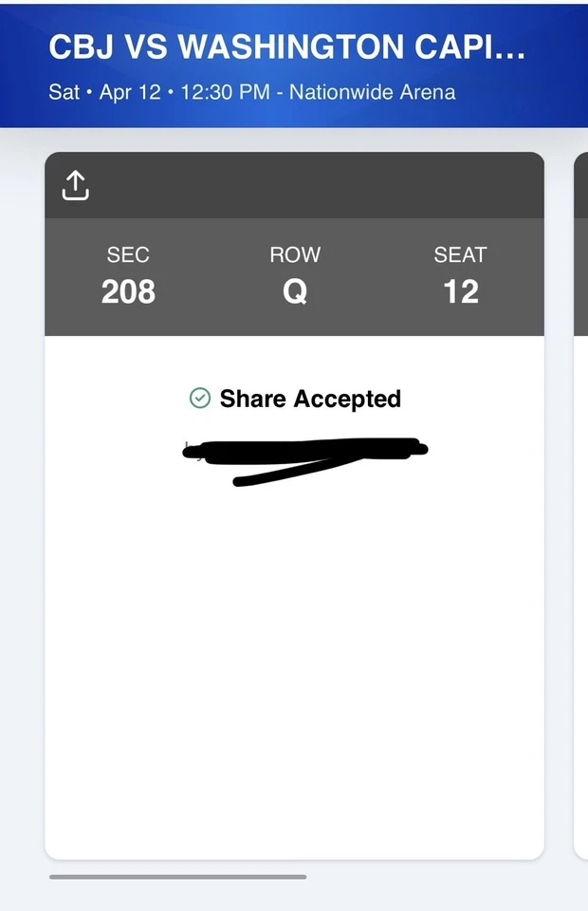The height and width of the screenshot is (911, 588).
Task: Tap the row value Q
Action: click(295, 292)
